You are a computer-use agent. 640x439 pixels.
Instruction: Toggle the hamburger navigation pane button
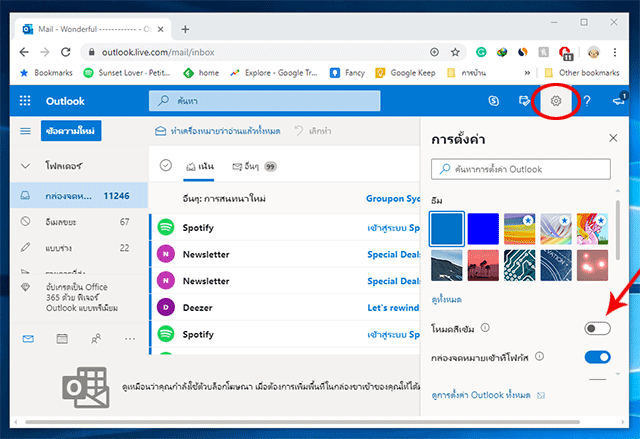(25, 131)
